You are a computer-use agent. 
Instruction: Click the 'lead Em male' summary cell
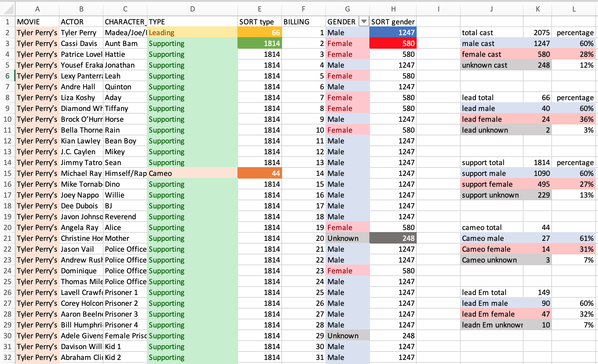[491, 303]
